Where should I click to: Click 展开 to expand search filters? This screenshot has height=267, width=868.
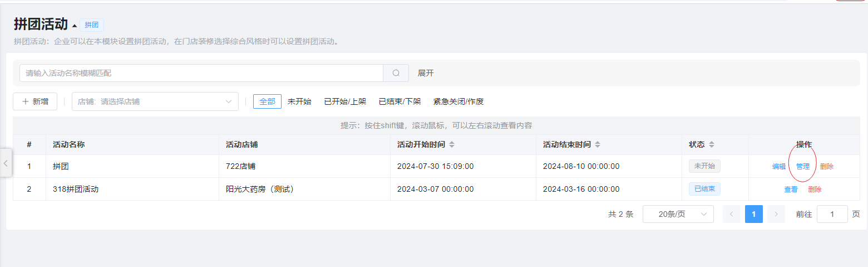click(426, 73)
